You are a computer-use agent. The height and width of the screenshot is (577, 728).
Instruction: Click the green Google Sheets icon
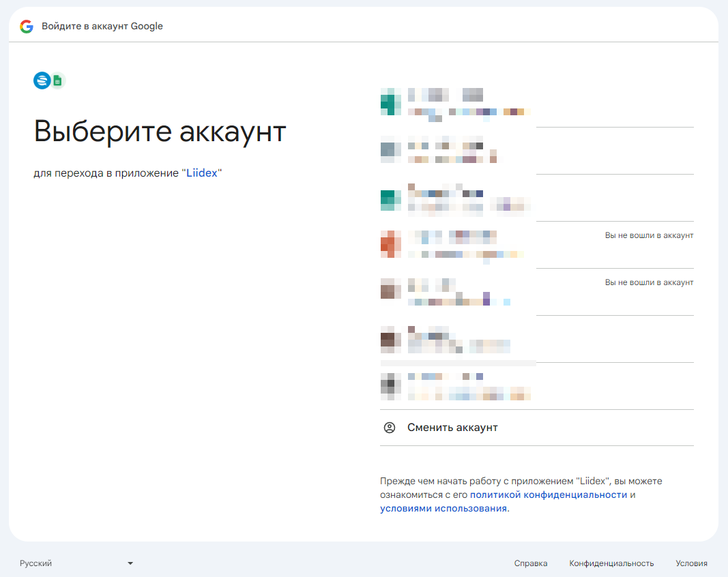point(58,80)
